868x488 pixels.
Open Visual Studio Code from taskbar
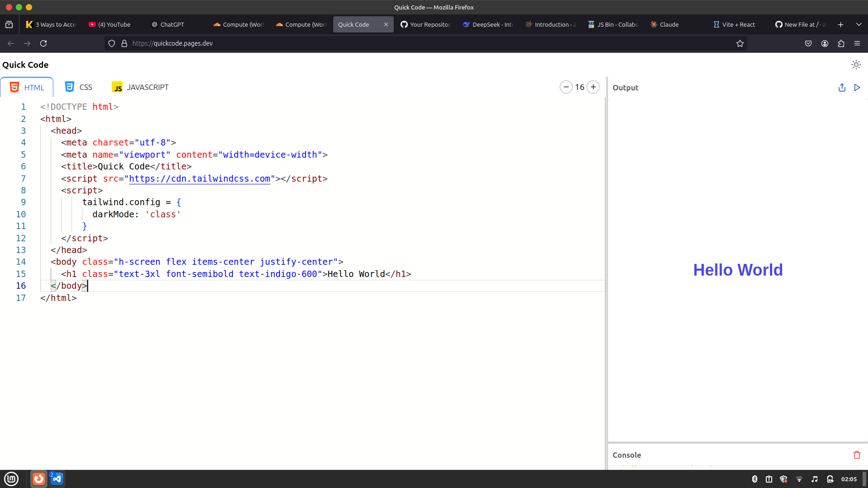click(x=57, y=479)
